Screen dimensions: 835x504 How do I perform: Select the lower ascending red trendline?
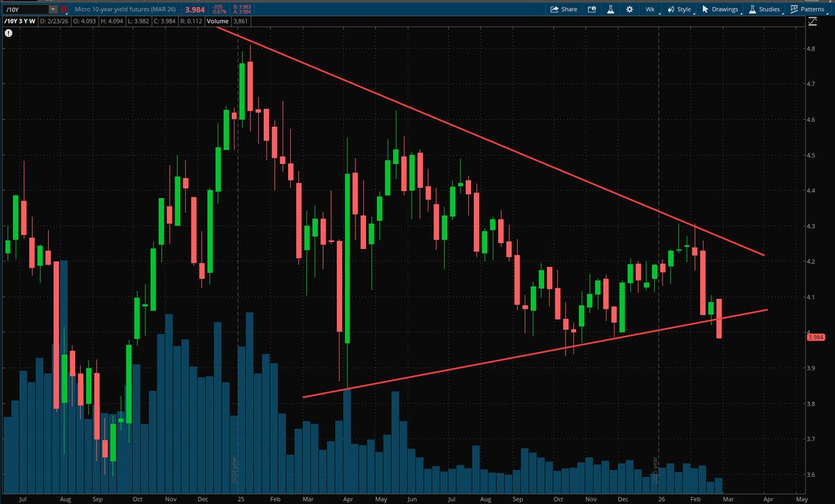pyautogui.click(x=536, y=353)
